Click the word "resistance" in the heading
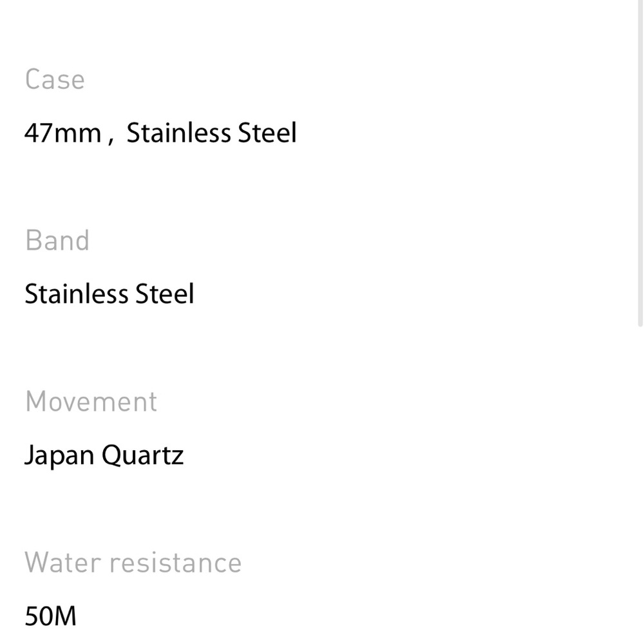This screenshot has width=644, height=644. point(175,563)
